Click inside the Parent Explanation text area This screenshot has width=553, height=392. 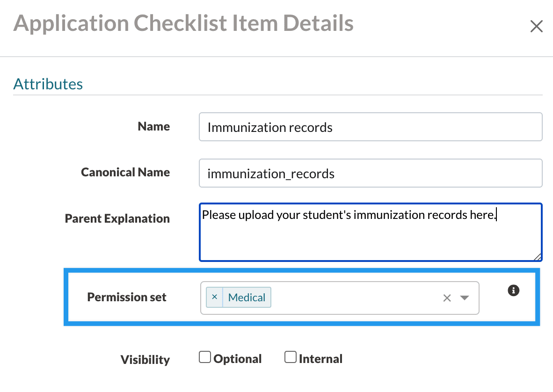(x=370, y=239)
